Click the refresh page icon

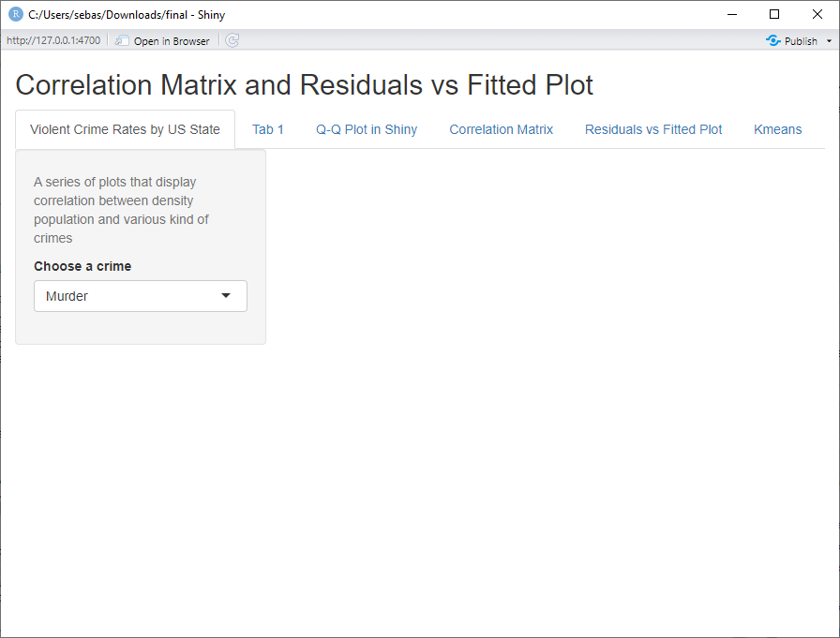click(x=232, y=41)
